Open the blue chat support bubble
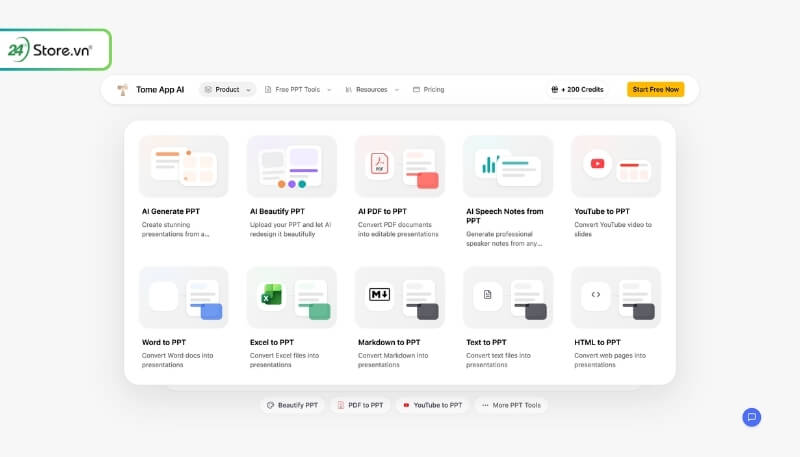 pos(752,417)
